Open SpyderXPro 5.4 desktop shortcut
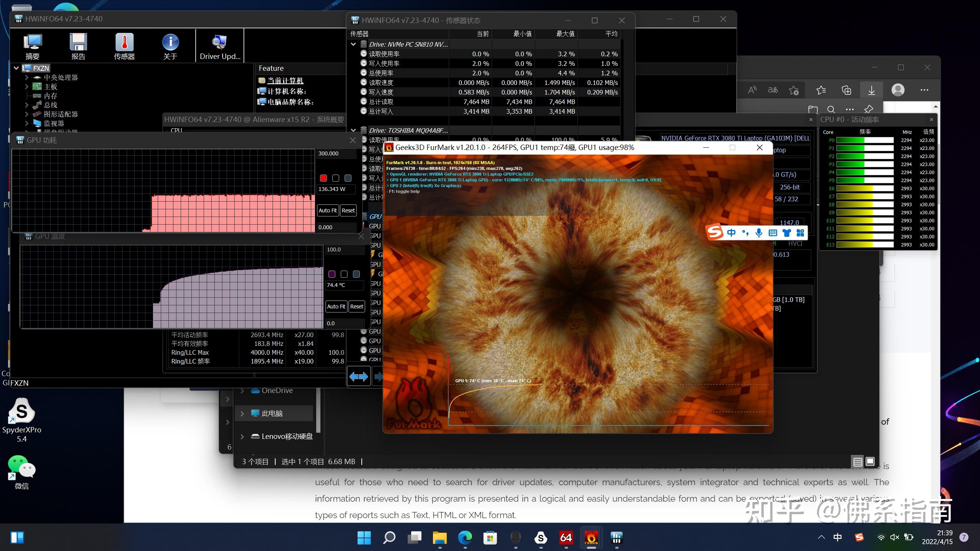This screenshot has height=551, width=980. (22, 420)
